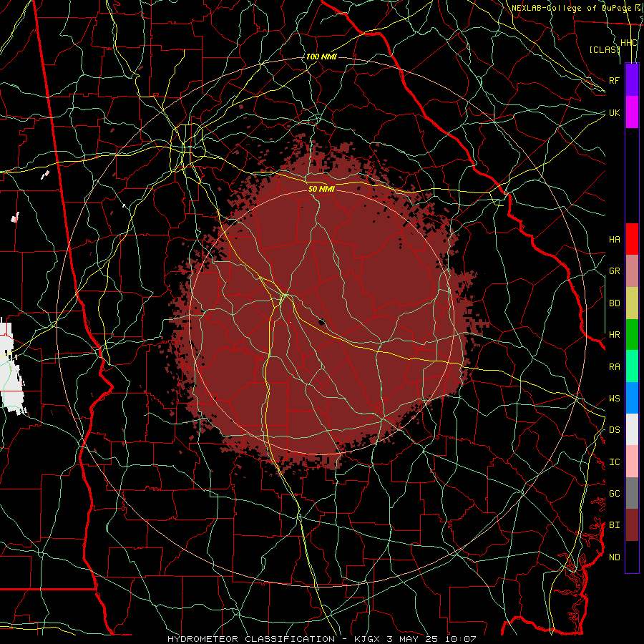Screen dimensions: 644x644
Task: Click the UK magenta legend swatch
Action: 632,112
